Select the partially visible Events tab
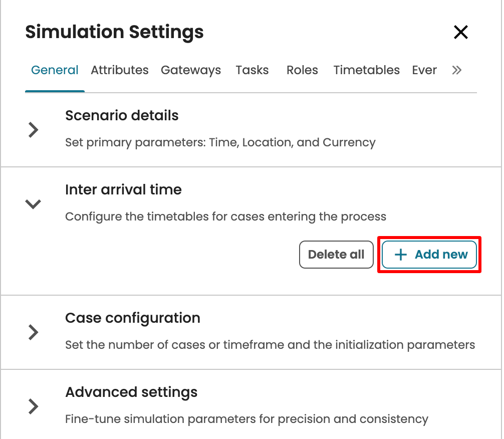 click(x=424, y=70)
